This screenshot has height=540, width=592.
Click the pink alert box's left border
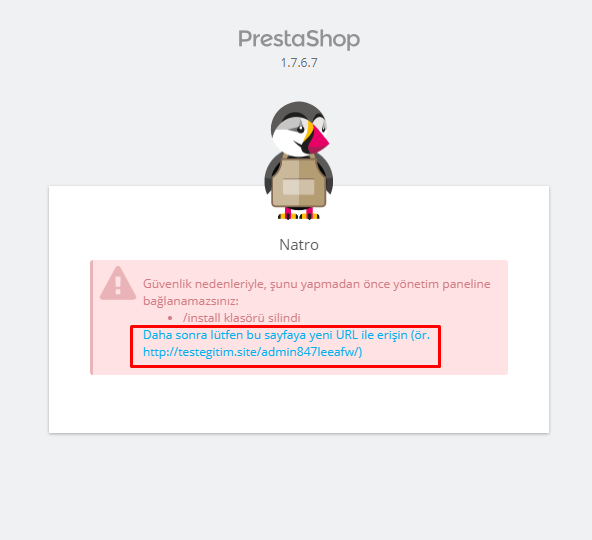(x=91, y=317)
